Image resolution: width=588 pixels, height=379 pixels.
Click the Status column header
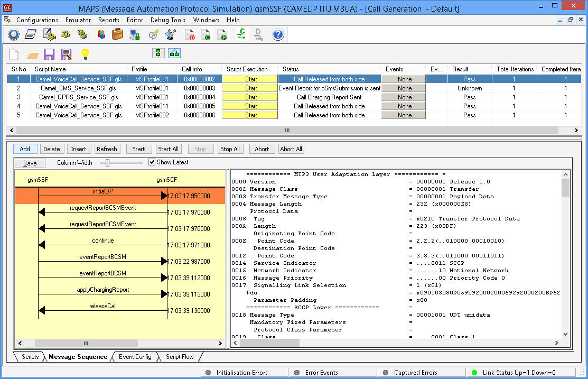pyautogui.click(x=330, y=69)
